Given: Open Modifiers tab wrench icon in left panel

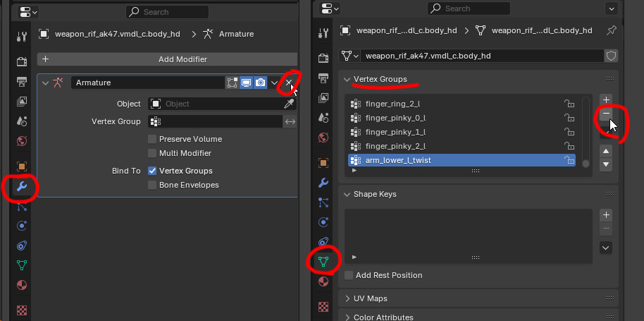Looking at the screenshot, I should (21, 187).
